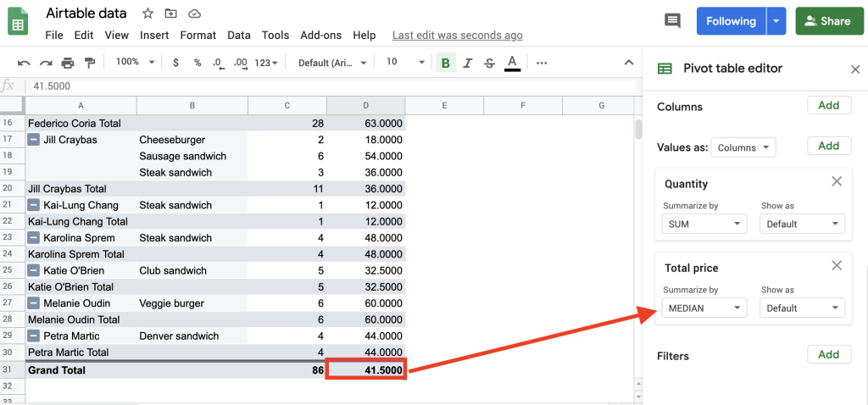Collapse the Katie O'Brien group
868x405 pixels.
(x=34, y=270)
